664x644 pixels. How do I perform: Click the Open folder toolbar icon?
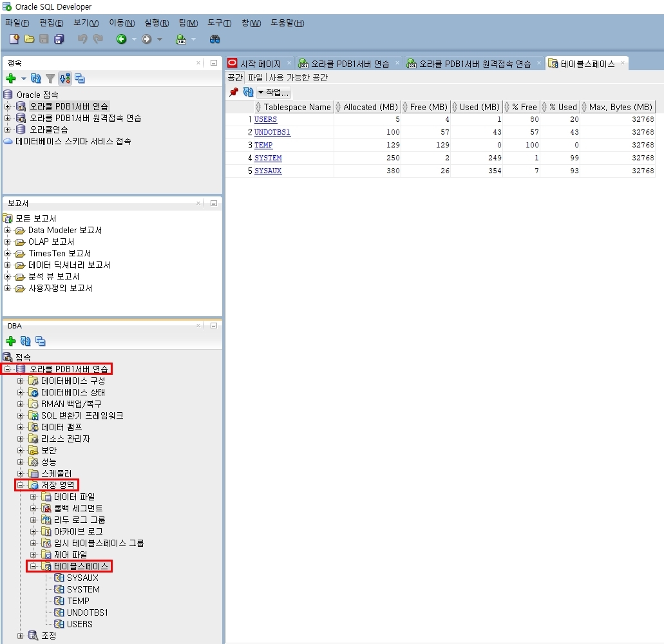[x=29, y=39]
